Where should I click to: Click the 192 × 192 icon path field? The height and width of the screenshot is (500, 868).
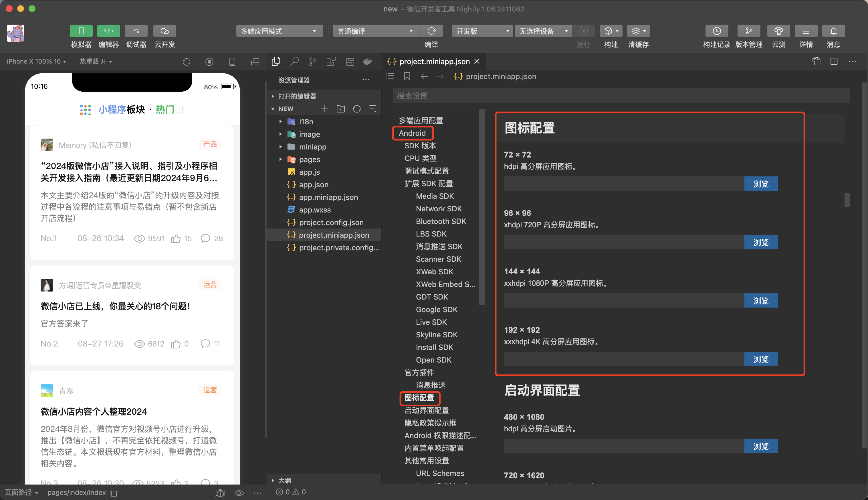pos(624,359)
